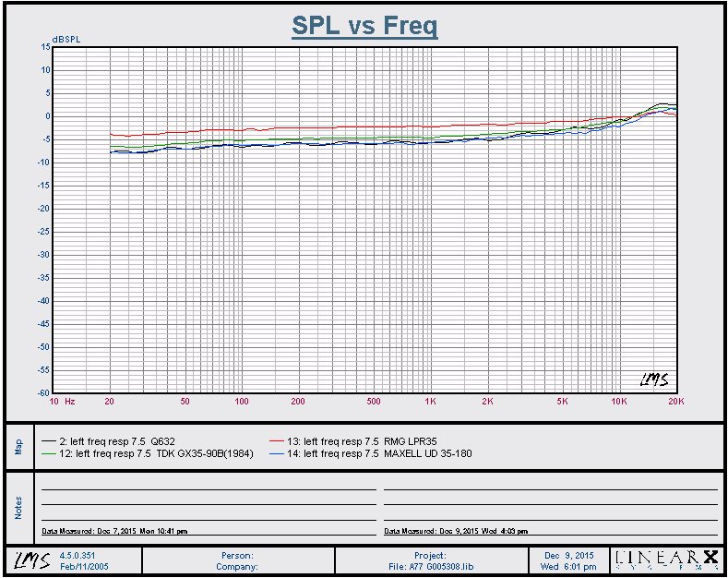Screen dimensions: 728x578
Task: Click the dBSPL axis unit label
Action: coord(68,38)
